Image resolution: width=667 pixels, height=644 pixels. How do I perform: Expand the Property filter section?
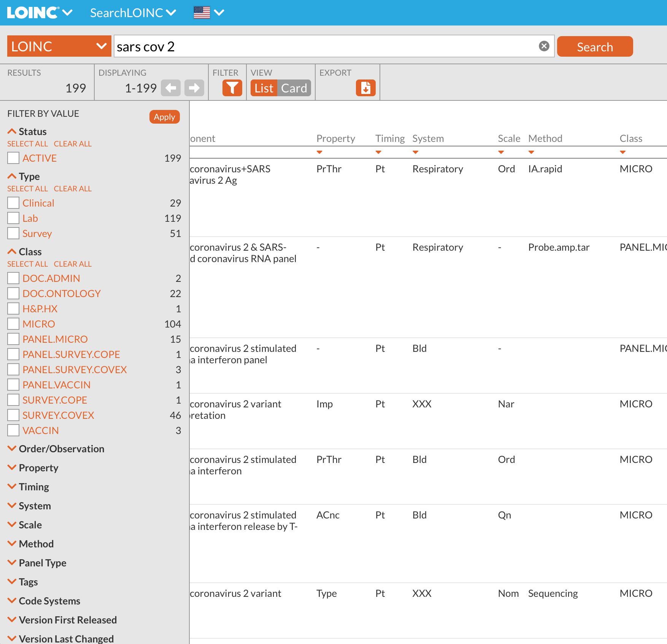(33, 468)
